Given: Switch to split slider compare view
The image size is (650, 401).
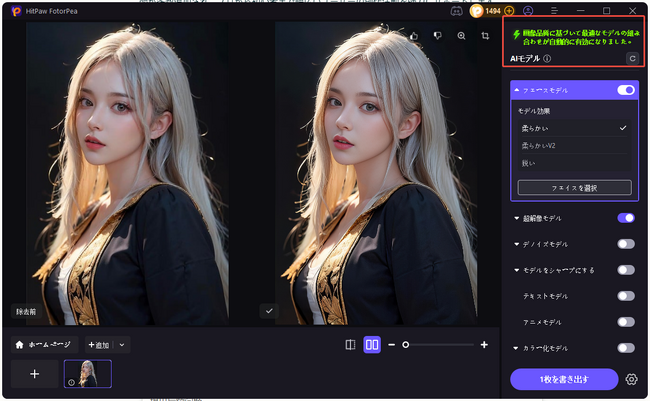Looking at the screenshot, I should (x=350, y=344).
